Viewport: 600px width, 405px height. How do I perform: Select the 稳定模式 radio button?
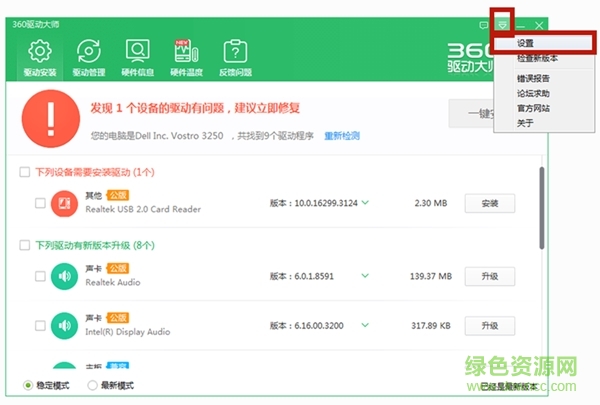point(28,385)
